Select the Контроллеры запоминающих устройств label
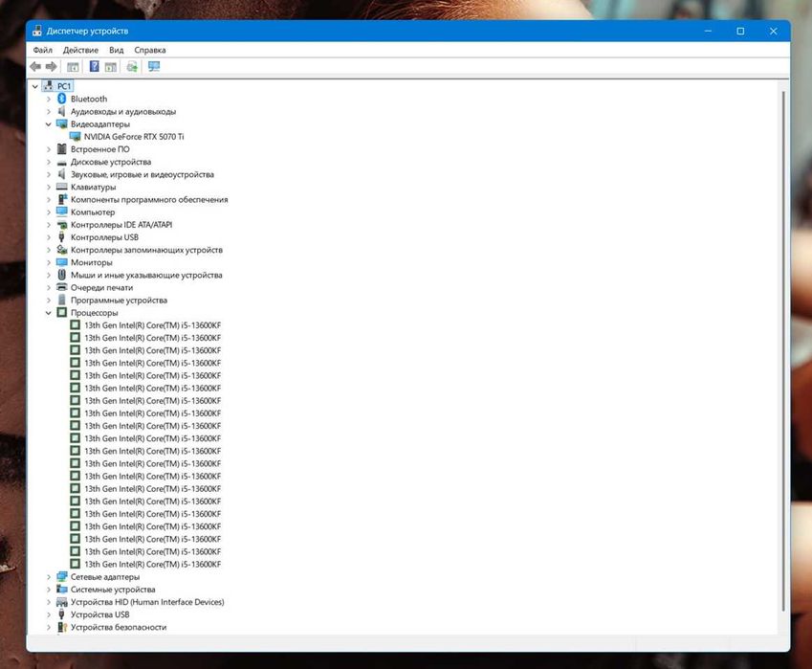The image size is (812, 669). click(146, 250)
